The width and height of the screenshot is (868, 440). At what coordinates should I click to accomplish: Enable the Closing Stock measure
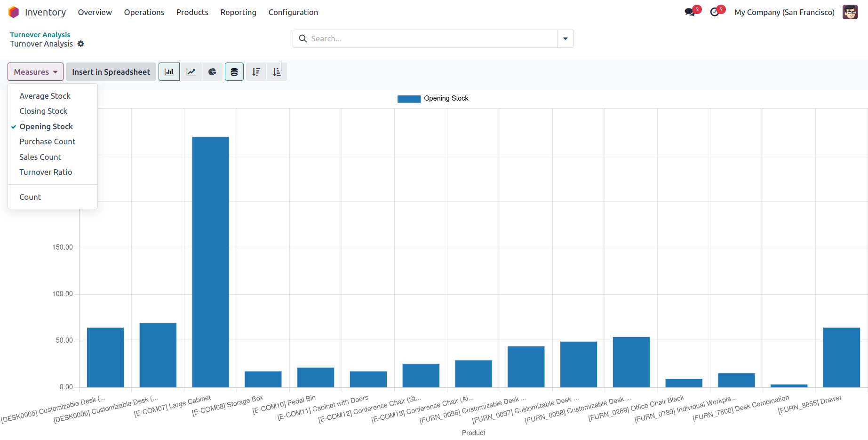tap(43, 111)
